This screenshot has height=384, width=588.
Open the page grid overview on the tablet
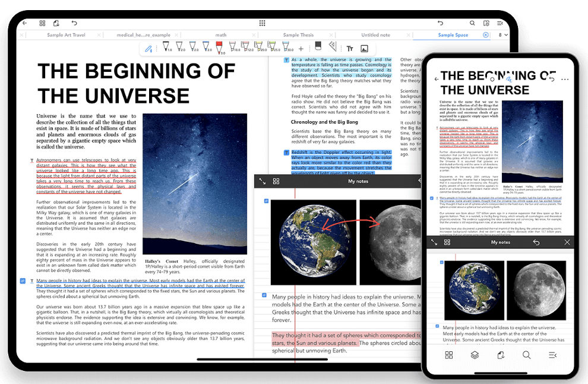tap(42, 23)
